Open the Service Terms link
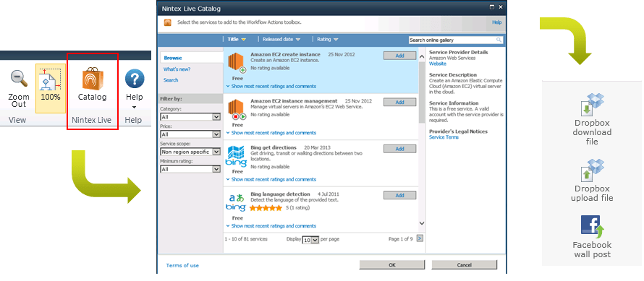644x281 pixels. click(x=444, y=137)
